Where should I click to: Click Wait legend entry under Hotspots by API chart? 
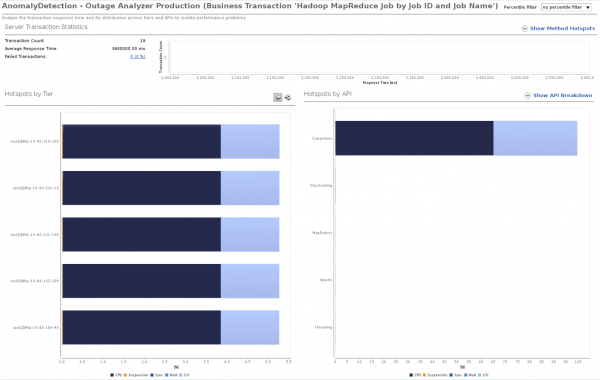point(470,375)
